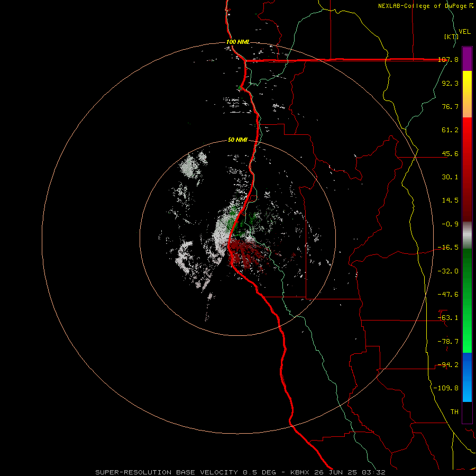The width and height of the screenshot is (476, 476).
Task: Select the -16.5 legend value
Action: pos(448,248)
